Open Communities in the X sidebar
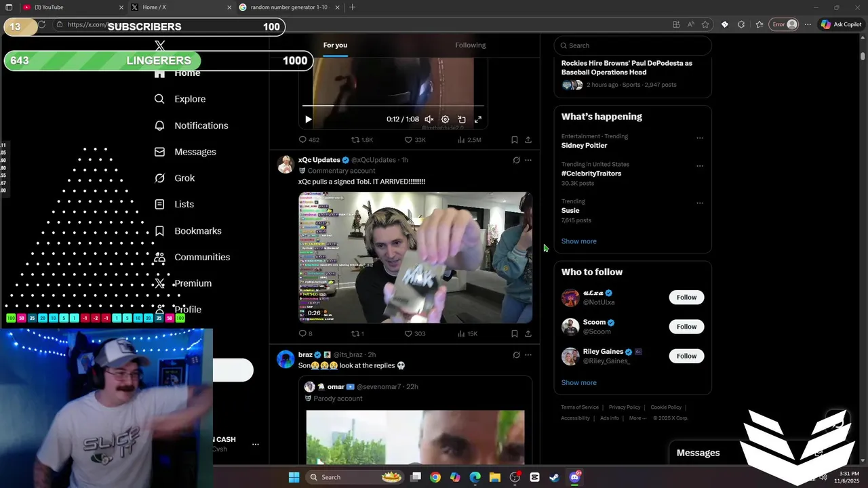 point(193,257)
